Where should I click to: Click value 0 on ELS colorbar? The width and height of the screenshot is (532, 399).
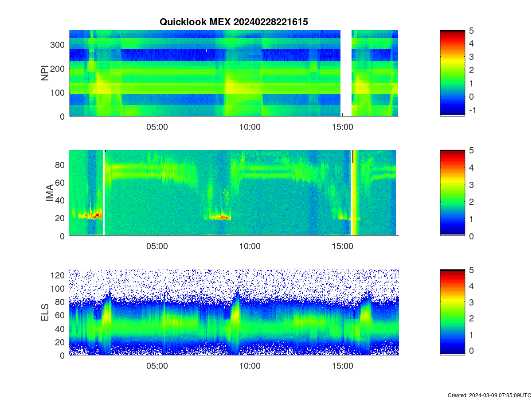tap(471, 351)
